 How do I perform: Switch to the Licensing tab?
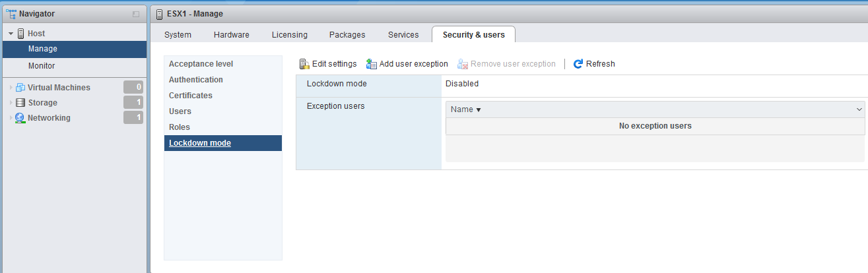[x=289, y=35]
